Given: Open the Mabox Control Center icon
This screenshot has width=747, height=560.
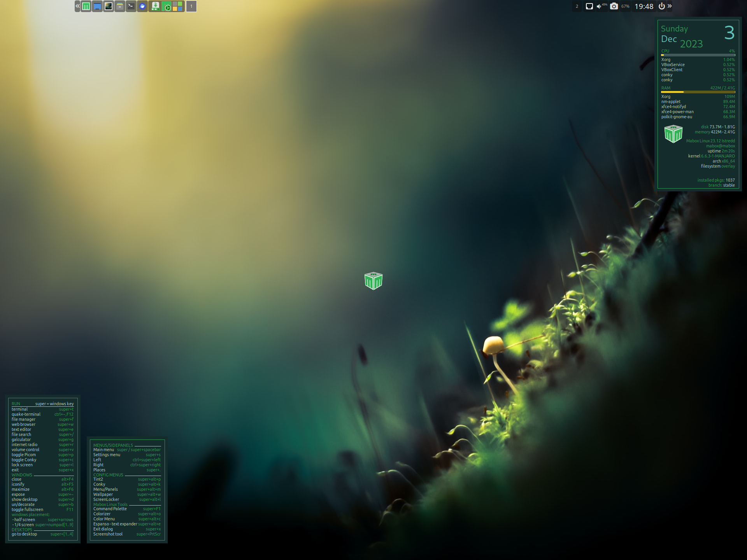Looking at the screenshot, I should (167, 6).
